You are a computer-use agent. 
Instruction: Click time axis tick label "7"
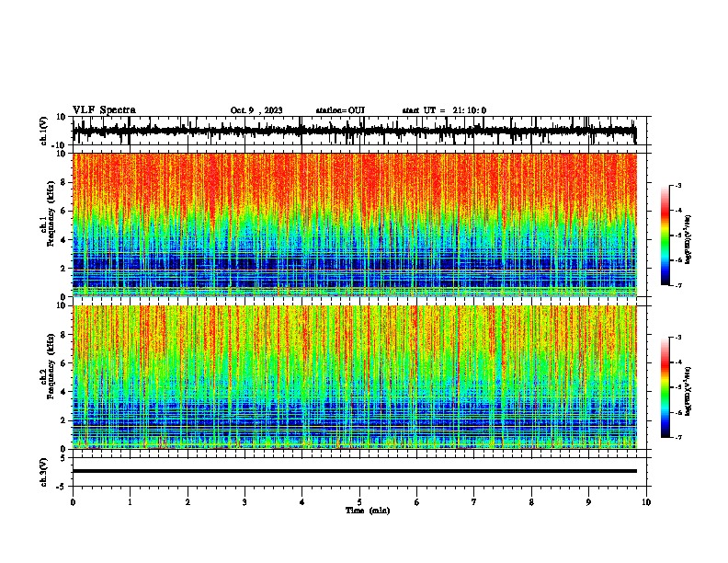(x=474, y=502)
